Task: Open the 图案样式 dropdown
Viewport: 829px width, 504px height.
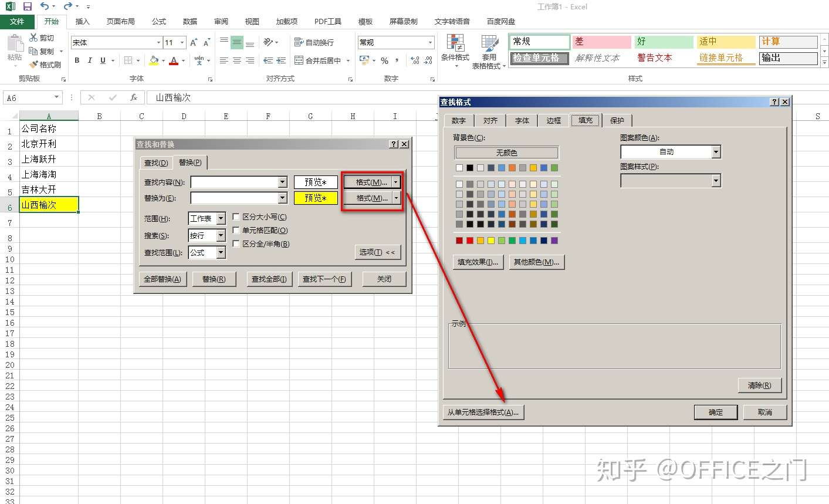Action: point(716,181)
